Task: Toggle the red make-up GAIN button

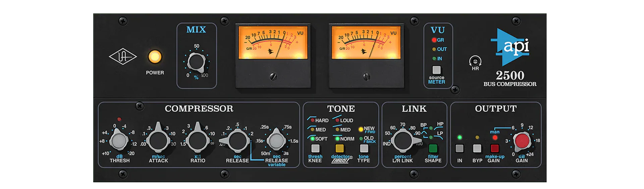Action: coord(495,148)
